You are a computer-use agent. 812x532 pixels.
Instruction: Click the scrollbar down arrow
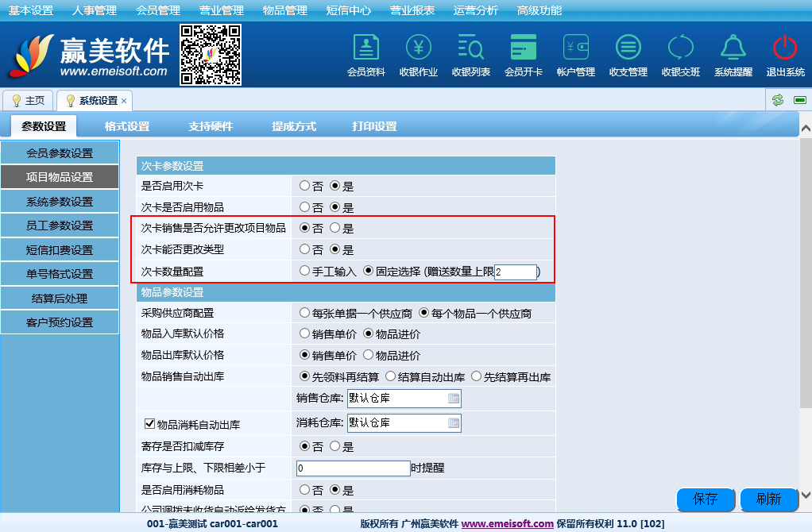pyautogui.click(x=805, y=494)
